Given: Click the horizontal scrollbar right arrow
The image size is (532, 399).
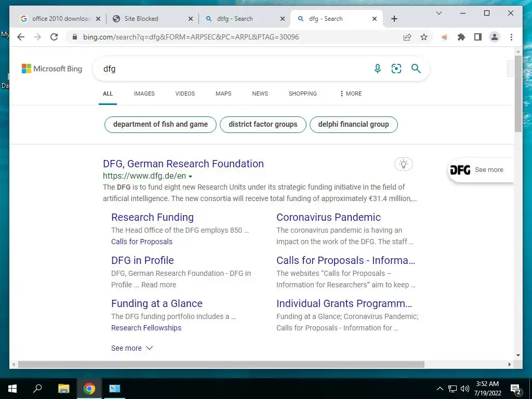Looking at the screenshot, I should tap(509, 364).
